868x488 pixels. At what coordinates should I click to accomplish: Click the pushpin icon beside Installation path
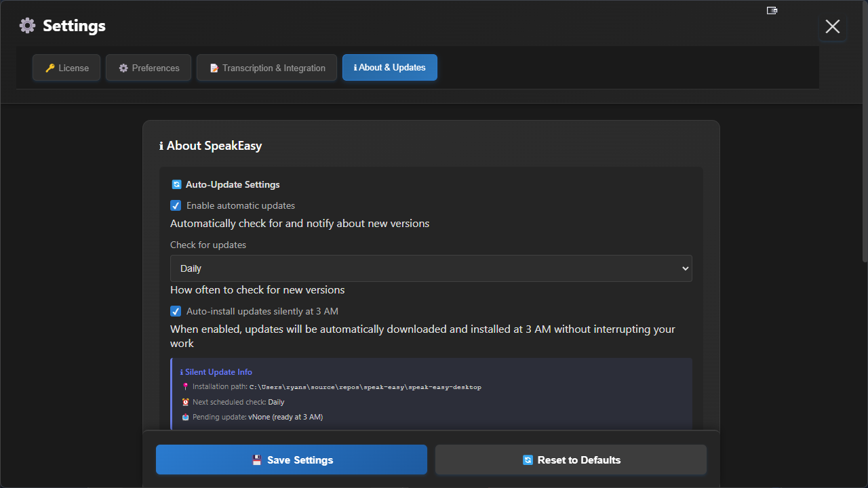[x=185, y=387]
